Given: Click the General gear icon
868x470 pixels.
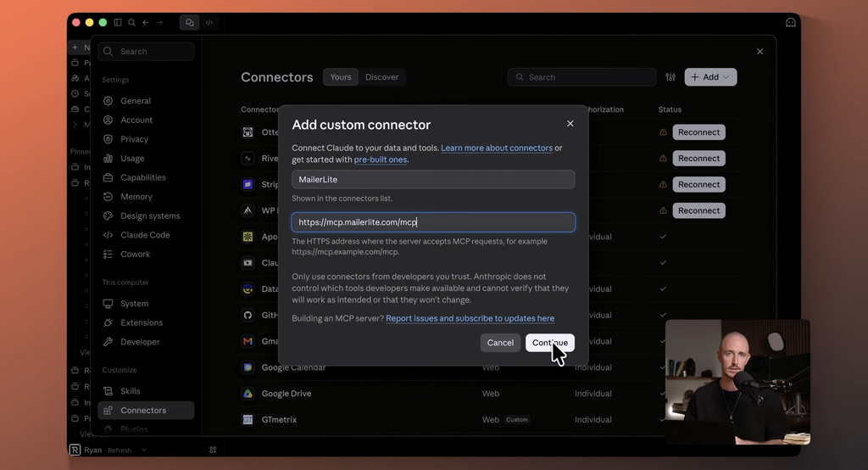Looking at the screenshot, I should [108, 101].
